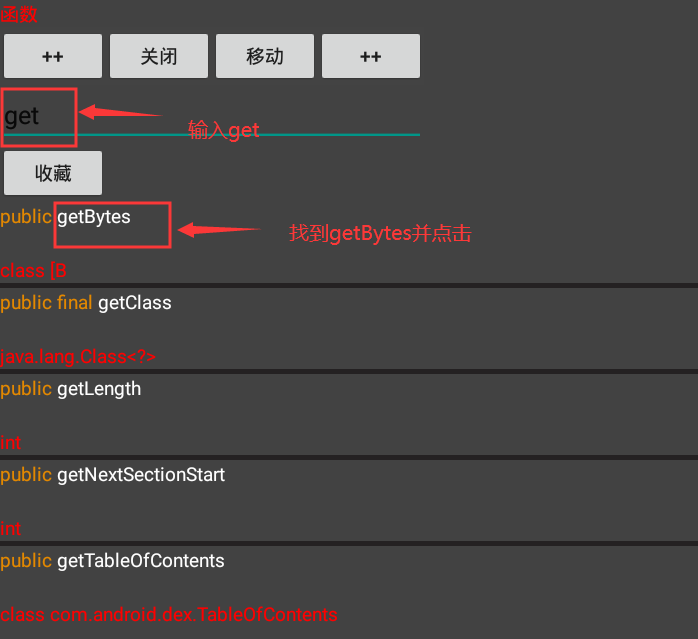The image size is (698, 639).
Task: Click the red arrow pointing at the input
Action: (120, 113)
